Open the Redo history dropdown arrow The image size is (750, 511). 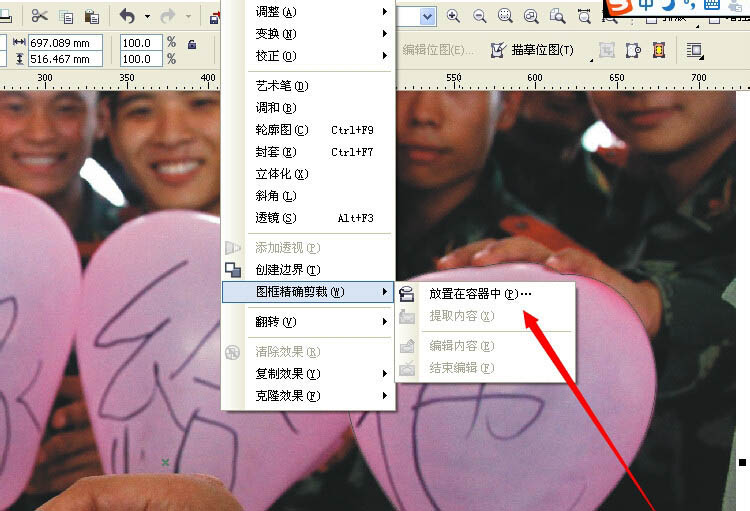[x=188, y=17]
